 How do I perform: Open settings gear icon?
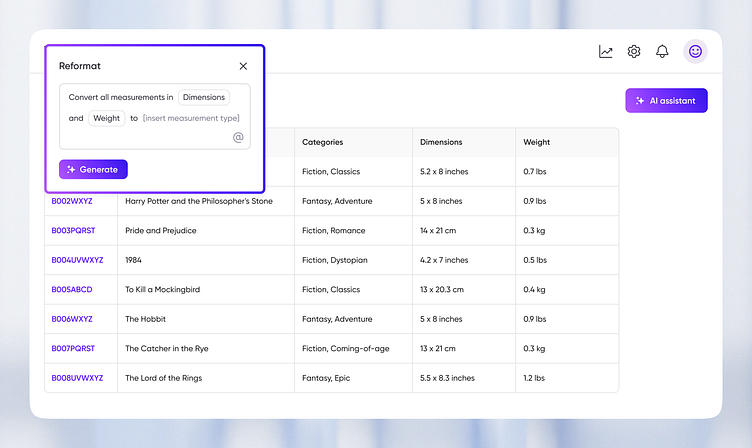634,52
